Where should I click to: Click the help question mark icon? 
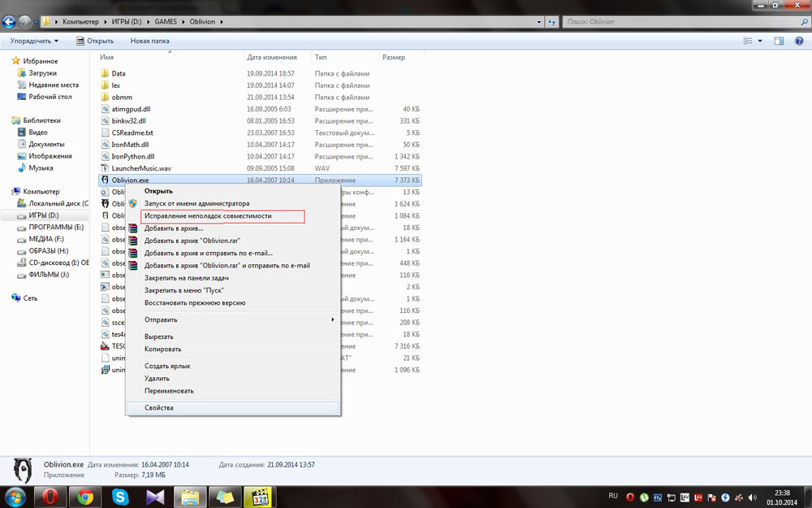[x=797, y=41]
